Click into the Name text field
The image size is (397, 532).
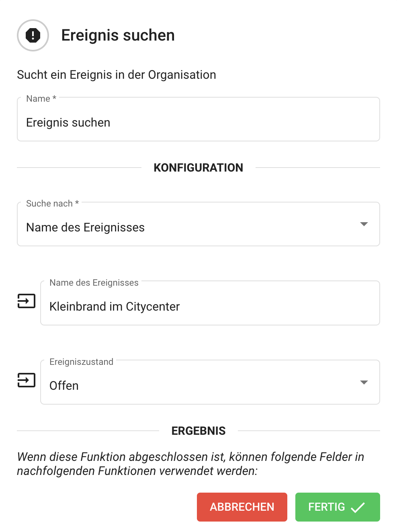tap(198, 123)
